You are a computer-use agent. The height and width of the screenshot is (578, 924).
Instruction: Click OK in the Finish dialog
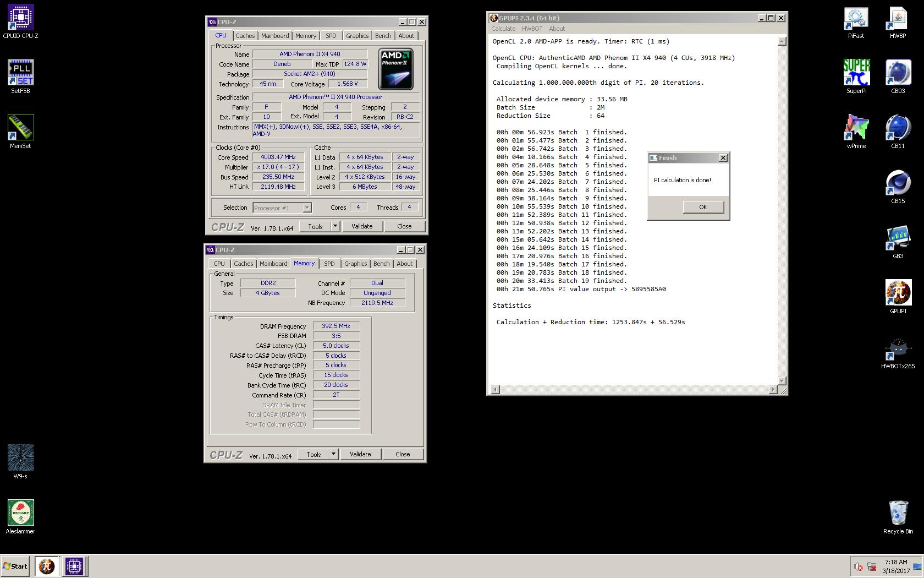tap(703, 207)
